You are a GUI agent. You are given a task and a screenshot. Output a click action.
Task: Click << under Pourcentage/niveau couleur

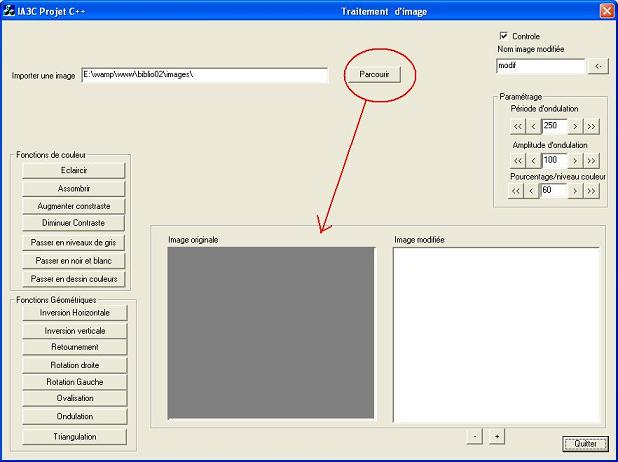click(516, 191)
